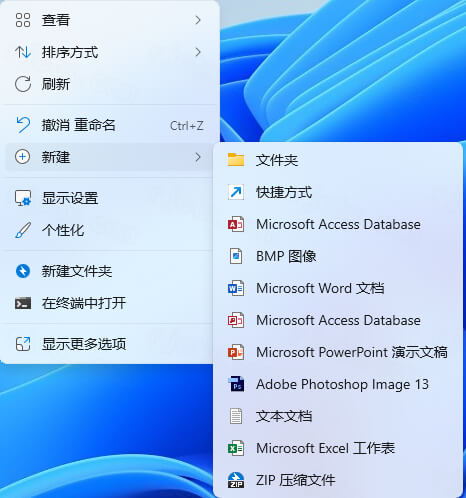Click the expand icon beside 显示更多选项
The image size is (466, 498).
tap(23, 344)
